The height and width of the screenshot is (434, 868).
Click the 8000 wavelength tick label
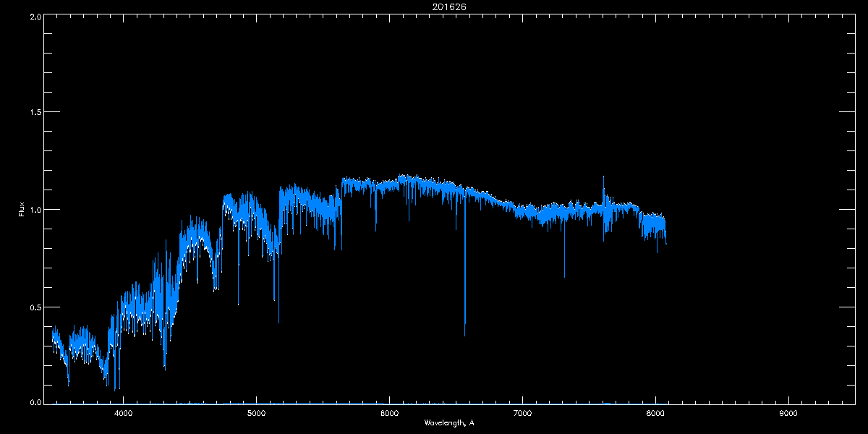655,413
